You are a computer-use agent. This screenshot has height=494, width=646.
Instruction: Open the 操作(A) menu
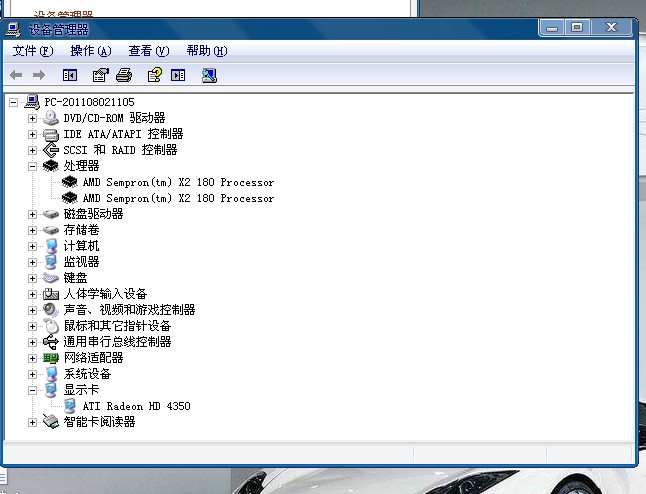click(x=90, y=51)
